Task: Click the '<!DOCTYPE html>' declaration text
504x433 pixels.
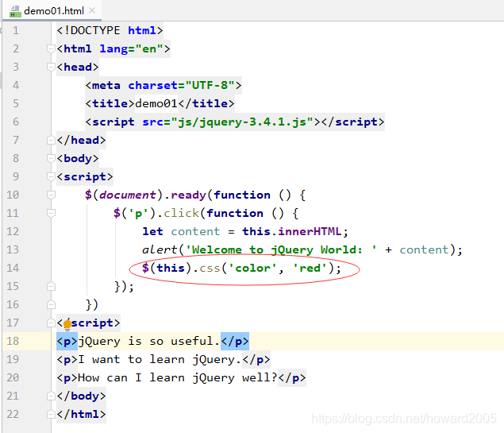Action: pos(110,30)
